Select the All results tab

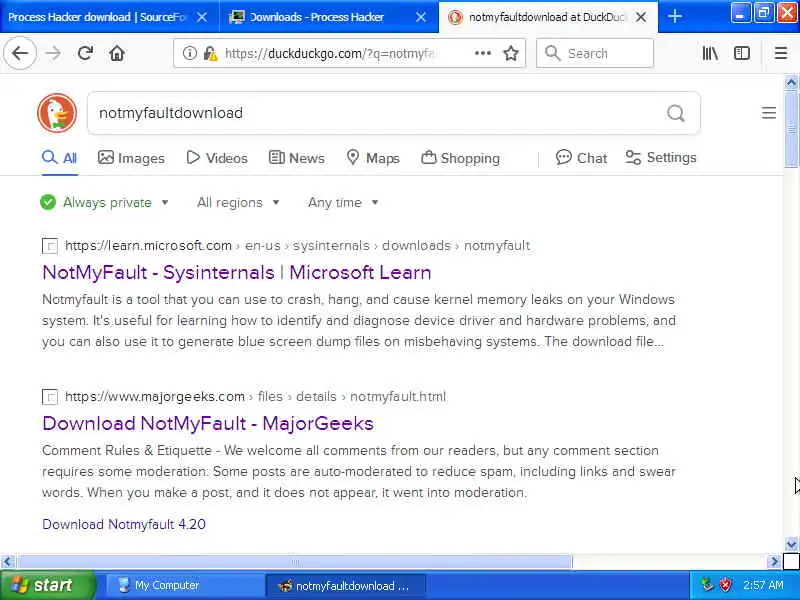tap(60, 158)
